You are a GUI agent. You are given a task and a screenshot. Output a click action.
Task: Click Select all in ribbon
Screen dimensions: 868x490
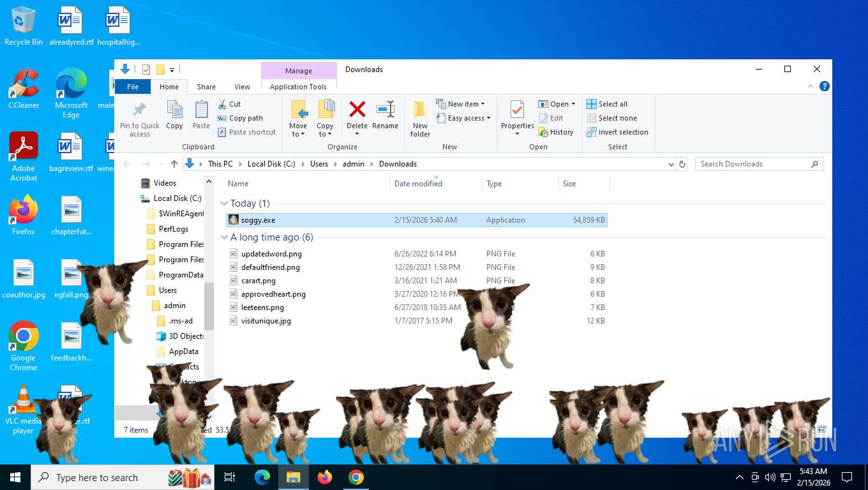click(607, 104)
